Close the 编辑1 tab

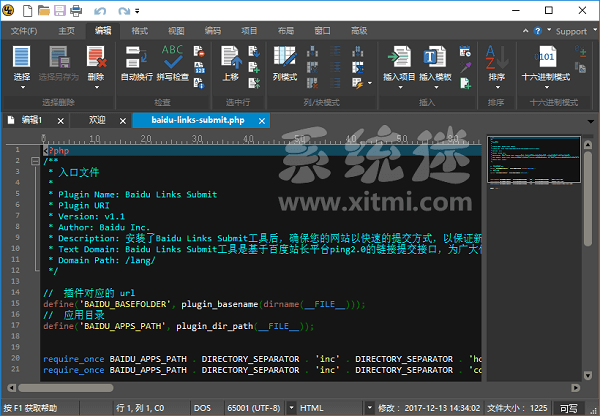coord(60,121)
